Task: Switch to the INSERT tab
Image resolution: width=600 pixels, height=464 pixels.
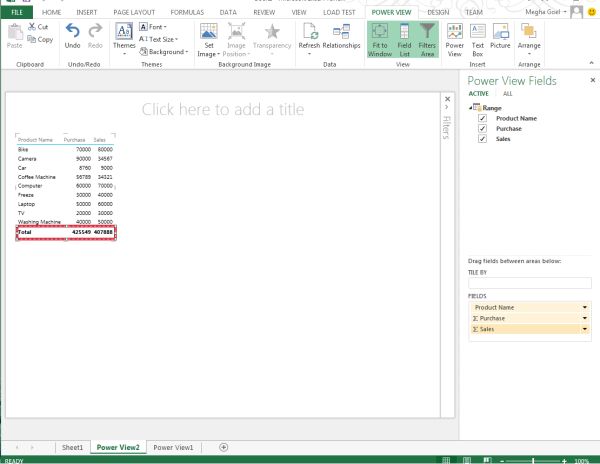Action: 87,12
